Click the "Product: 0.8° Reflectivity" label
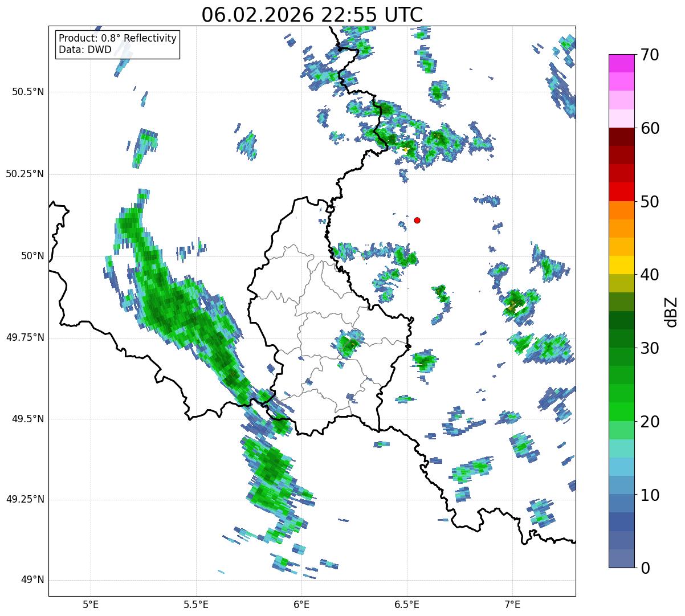This screenshot has width=685, height=616. click(118, 38)
